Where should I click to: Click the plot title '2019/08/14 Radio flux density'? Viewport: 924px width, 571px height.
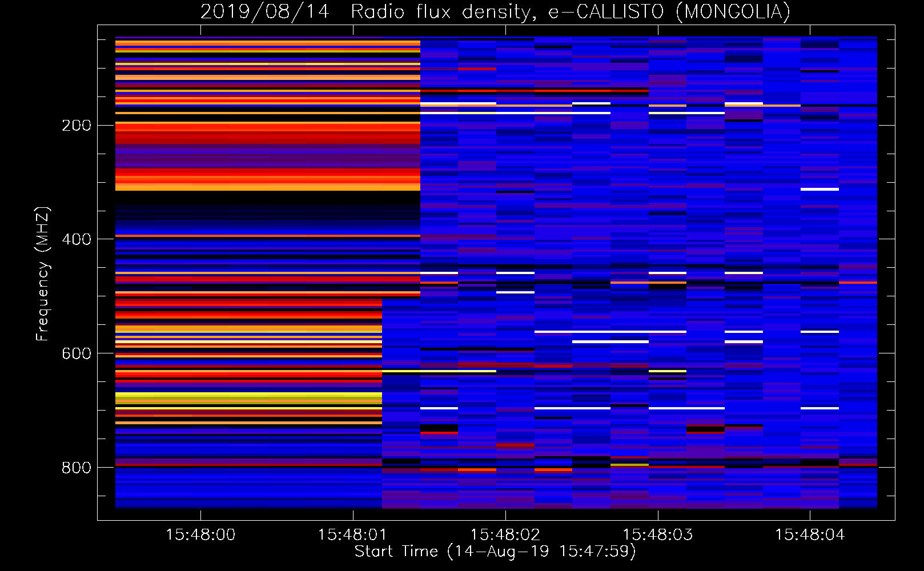click(367, 11)
